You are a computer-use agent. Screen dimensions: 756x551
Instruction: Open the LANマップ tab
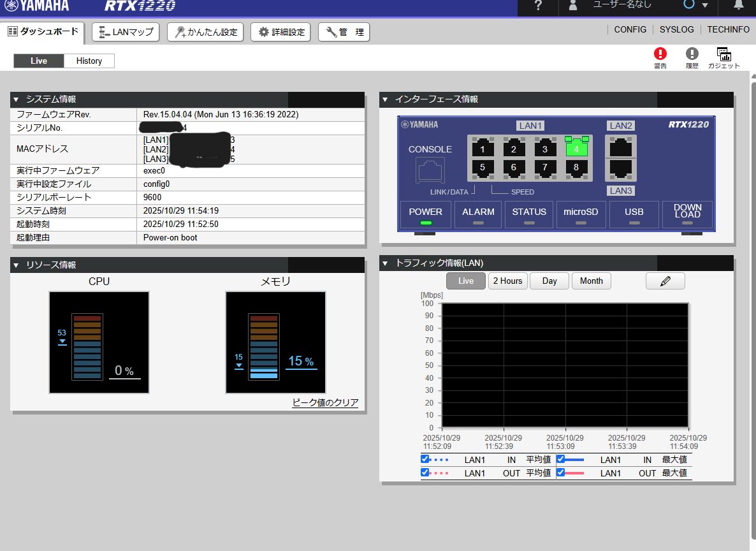click(126, 32)
